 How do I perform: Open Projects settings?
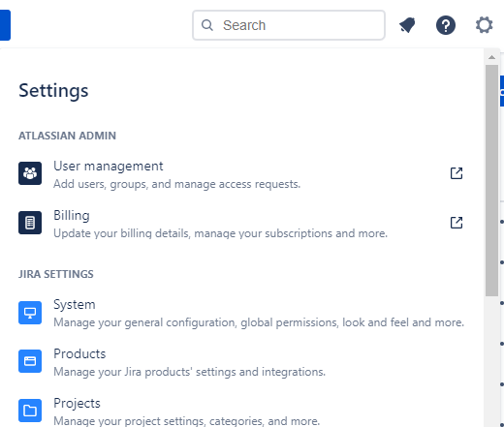pyautogui.click(x=240, y=412)
